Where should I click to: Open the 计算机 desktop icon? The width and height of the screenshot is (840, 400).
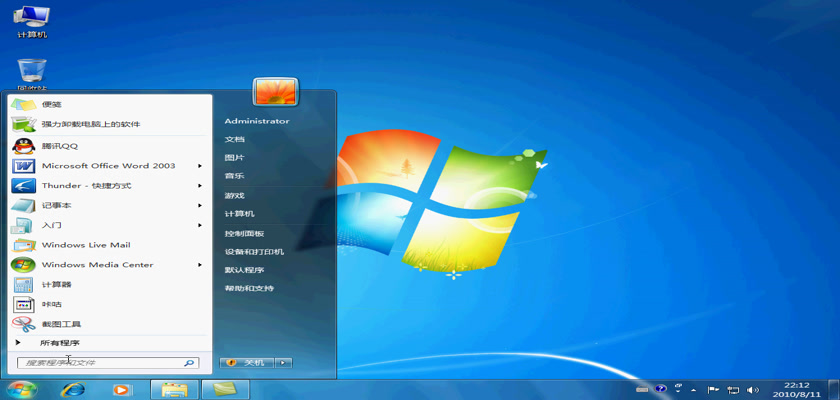coord(32,22)
